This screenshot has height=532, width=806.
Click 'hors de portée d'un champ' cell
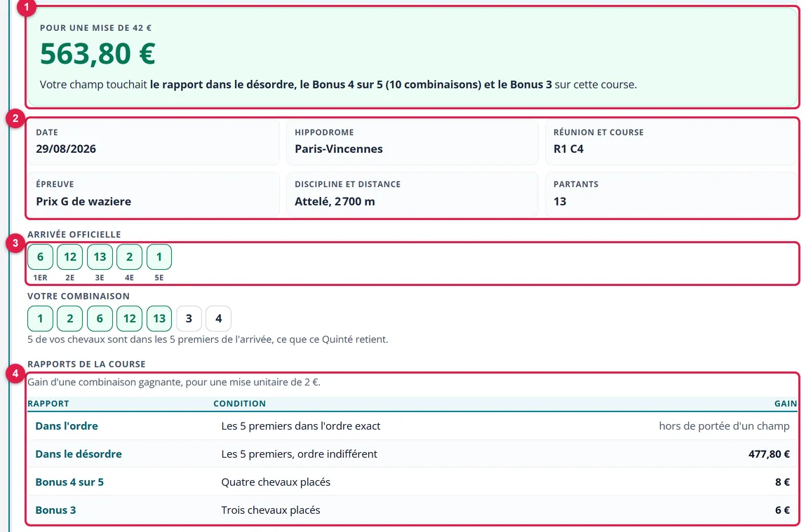[724, 425]
